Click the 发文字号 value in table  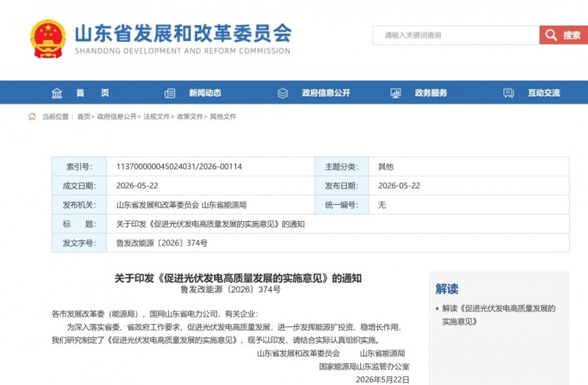tap(162, 243)
